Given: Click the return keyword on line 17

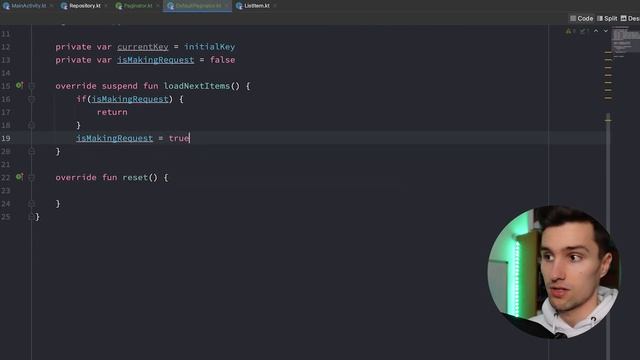Looking at the screenshot, I should click(x=112, y=112).
